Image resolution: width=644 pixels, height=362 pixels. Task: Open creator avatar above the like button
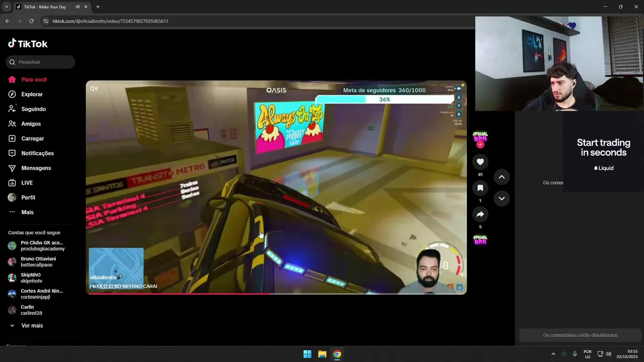point(480,137)
